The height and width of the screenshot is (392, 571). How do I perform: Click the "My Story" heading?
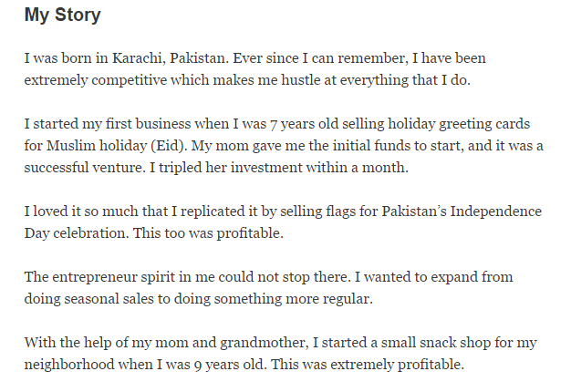pos(62,15)
